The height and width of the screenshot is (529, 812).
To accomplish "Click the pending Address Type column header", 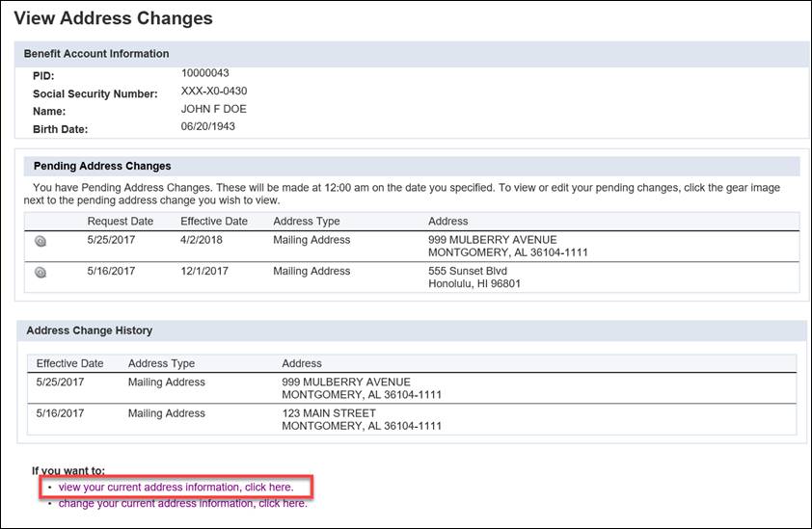I will point(307,221).
